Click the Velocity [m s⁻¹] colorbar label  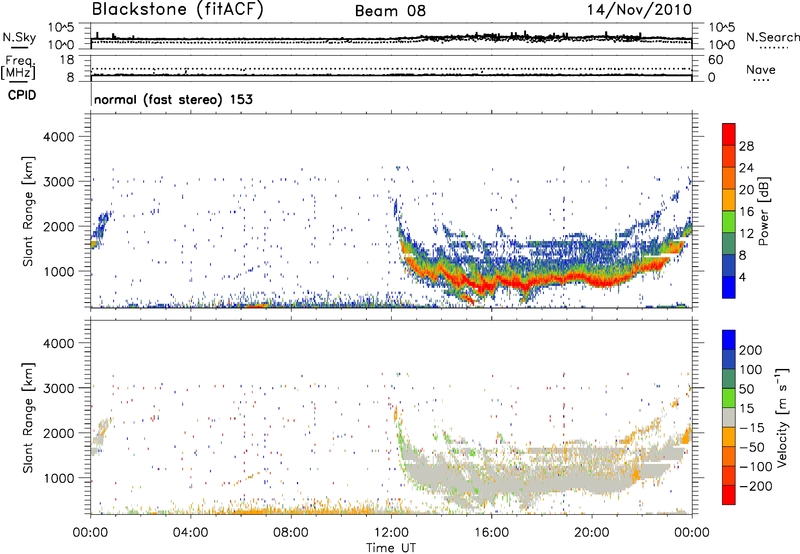[x=782, y=417]
